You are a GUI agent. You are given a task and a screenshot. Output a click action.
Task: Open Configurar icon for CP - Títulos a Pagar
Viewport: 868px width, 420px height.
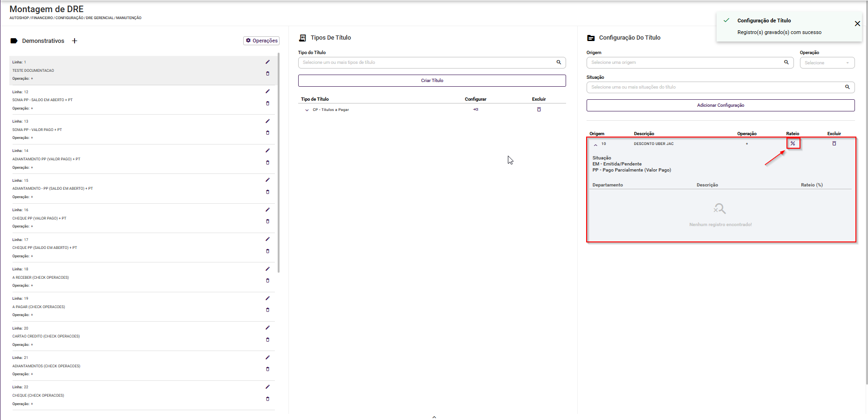(476, 110)
